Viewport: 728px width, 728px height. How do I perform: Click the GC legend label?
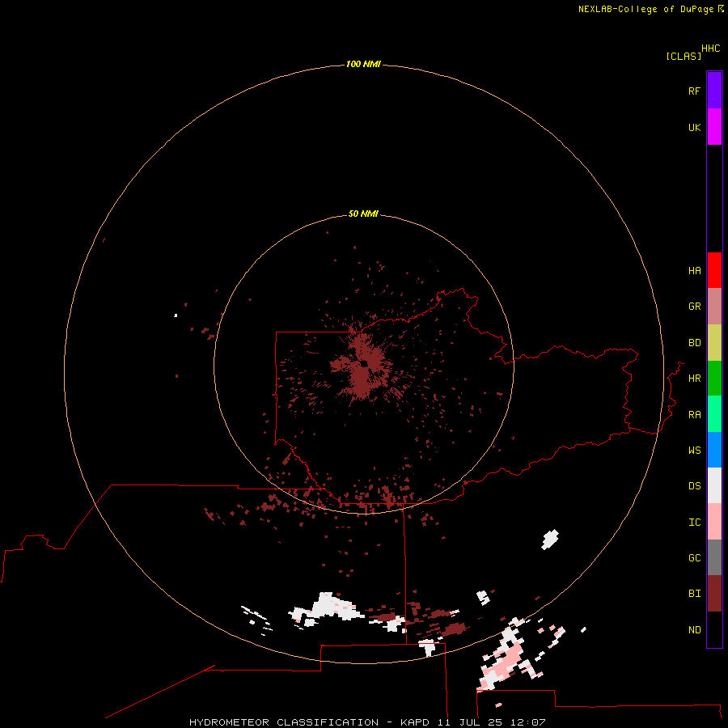click(x=694, y=558)
